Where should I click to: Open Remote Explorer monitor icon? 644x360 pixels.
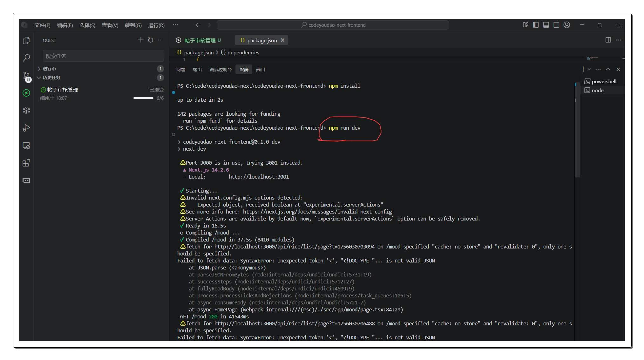point(26,146)
